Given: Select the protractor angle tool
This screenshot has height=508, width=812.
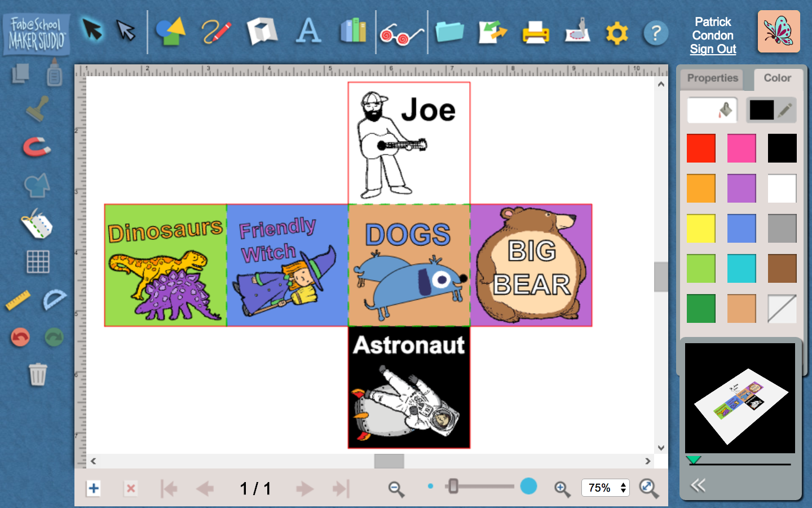Looking at the screenshot, I should point(54,300).
